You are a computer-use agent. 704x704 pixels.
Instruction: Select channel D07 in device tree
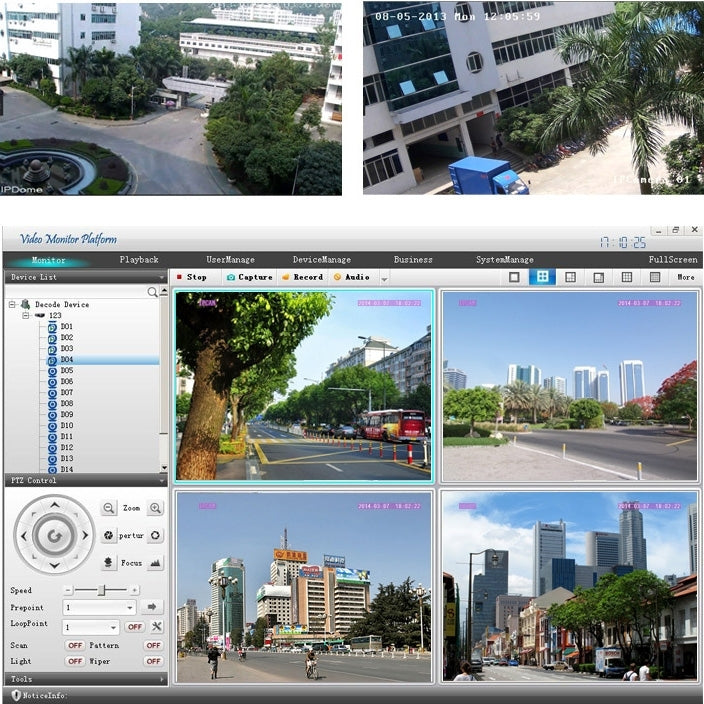point(66,392)
